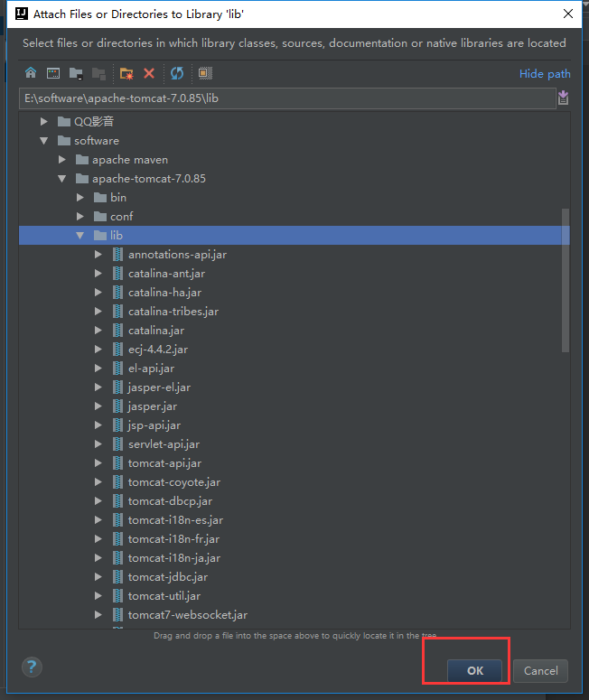The image size is (589, 700).
Task: Select tomcat-coyote.jar
Action: pyautogui.click(x=174, y=482)
